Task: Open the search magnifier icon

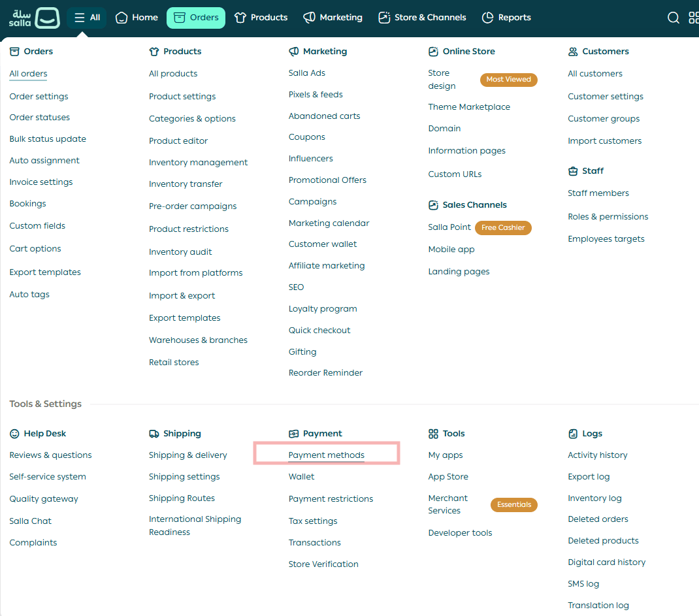Action: click(x=673, y=18)
